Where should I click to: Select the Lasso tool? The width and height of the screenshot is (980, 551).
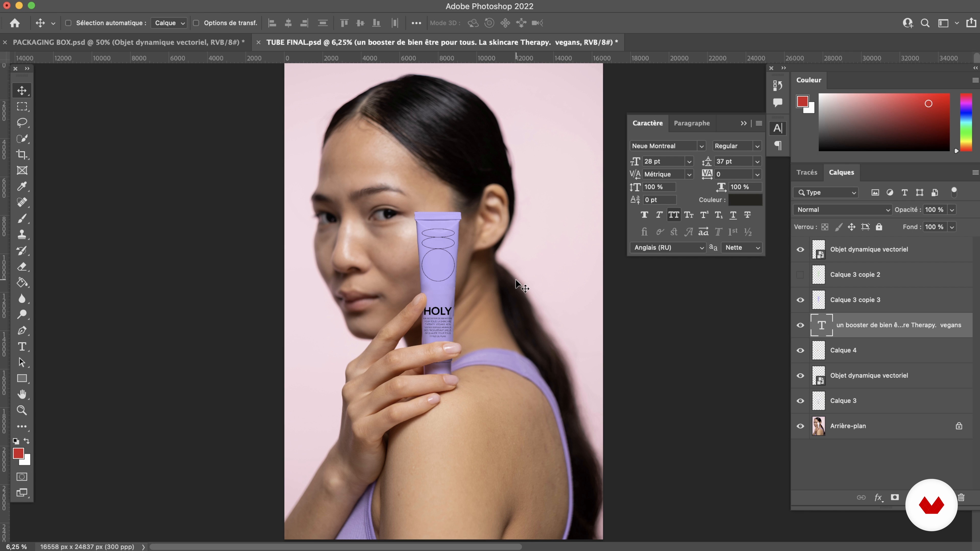pos(22,122)
